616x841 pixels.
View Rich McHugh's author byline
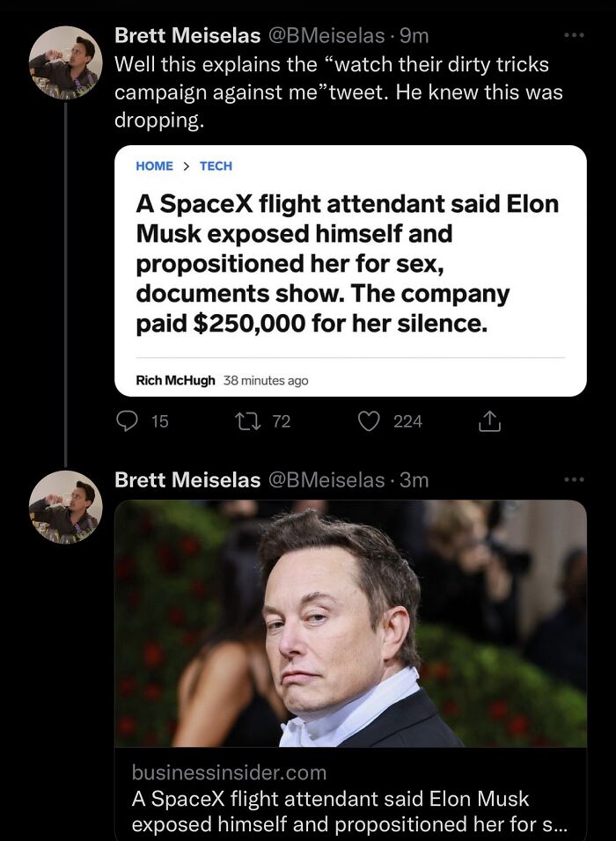173,380
